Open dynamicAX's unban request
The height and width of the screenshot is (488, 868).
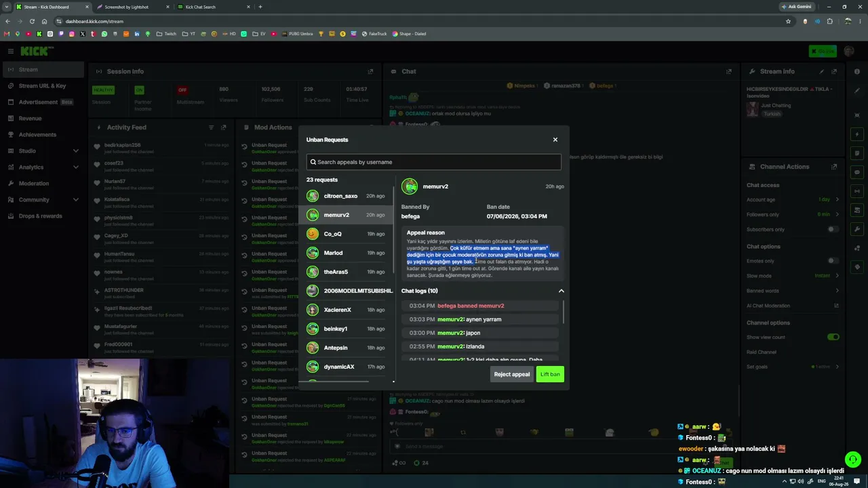click(346, 367)
